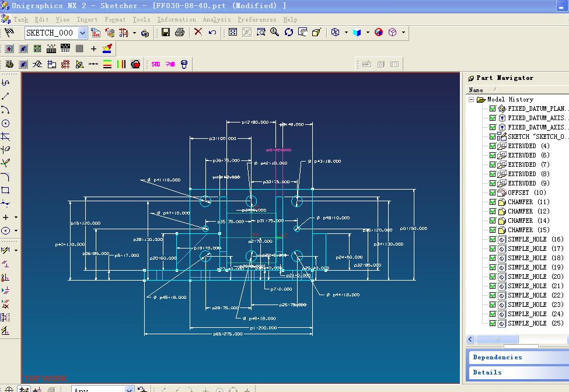Uncheck the CHAMFER (11) feature checkbox
This screenshot has height=392, width=569.
click(x=493, y=202)
